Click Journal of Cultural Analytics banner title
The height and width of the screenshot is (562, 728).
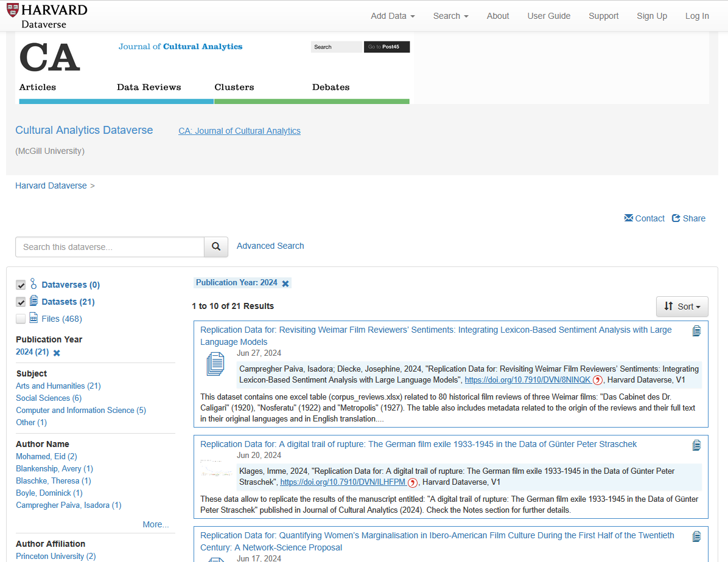[180, 46]
